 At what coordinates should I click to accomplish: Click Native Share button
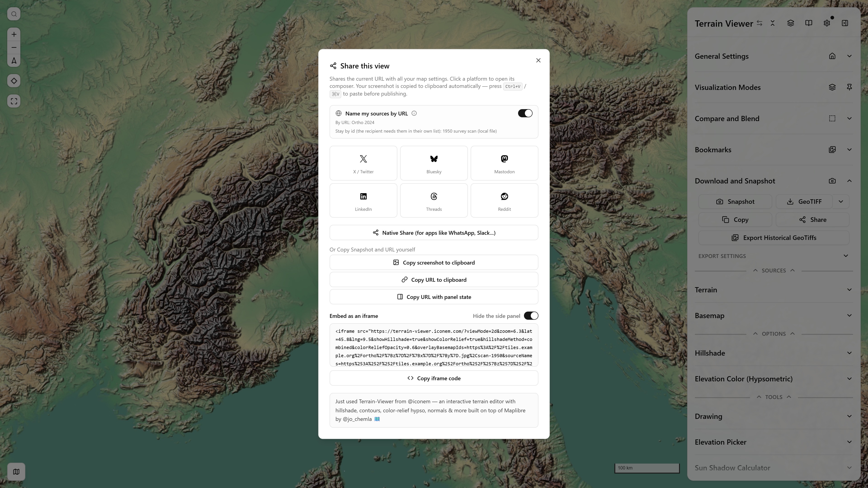(434, 233)
